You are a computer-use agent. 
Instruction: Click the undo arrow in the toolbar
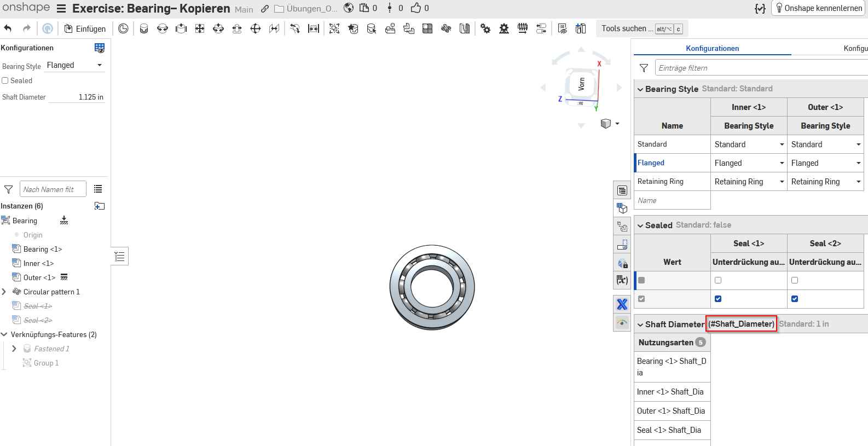point(8,28)
